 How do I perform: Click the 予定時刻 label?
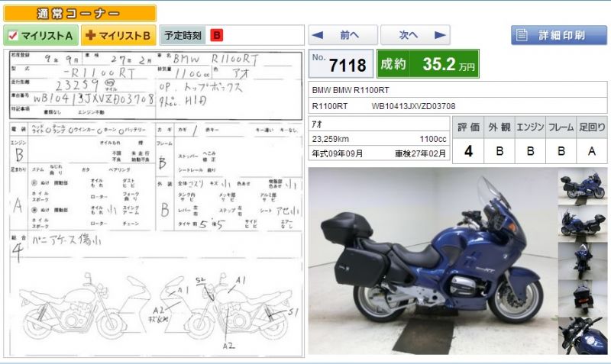point(183,35)
